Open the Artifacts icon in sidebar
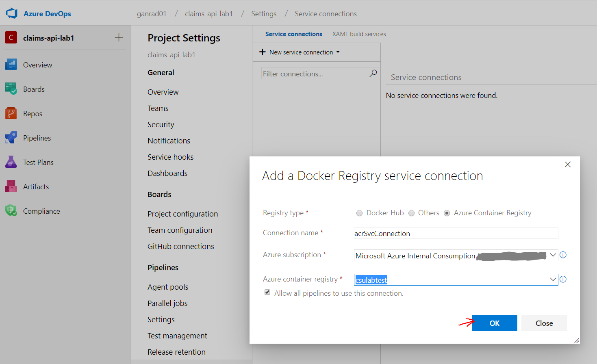Viewport: 597px width, 364px height. point(11,186)
